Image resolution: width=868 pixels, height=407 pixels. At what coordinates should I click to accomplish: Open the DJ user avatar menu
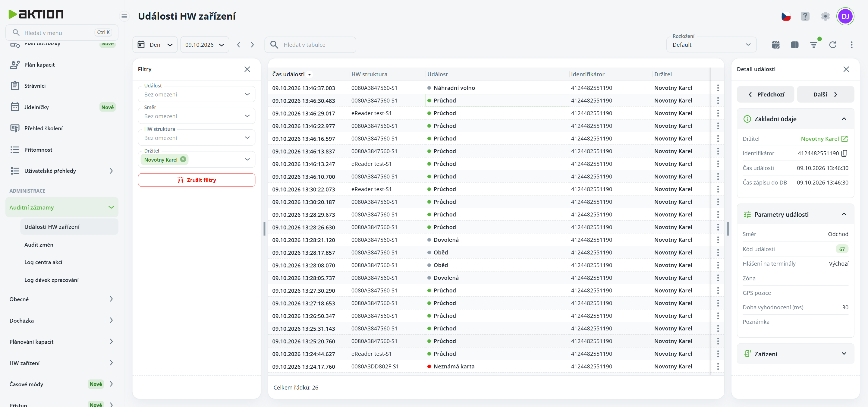tap(845, 16)
